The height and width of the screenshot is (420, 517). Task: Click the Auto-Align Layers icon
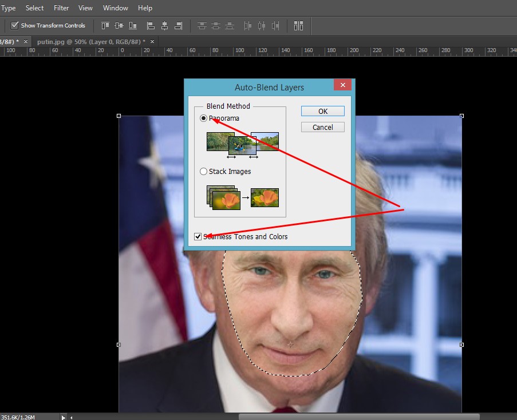298,25
